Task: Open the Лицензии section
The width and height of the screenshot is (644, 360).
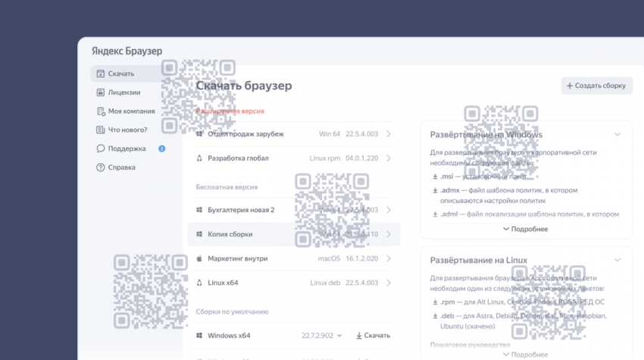Action: [x=123, y=92]
